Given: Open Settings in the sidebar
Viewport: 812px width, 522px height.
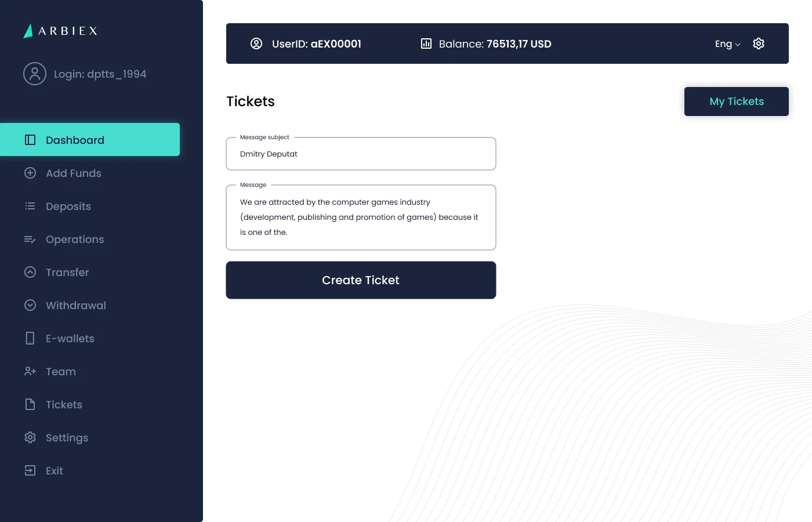Looking at the screenshot, I should tap(90, 437).
